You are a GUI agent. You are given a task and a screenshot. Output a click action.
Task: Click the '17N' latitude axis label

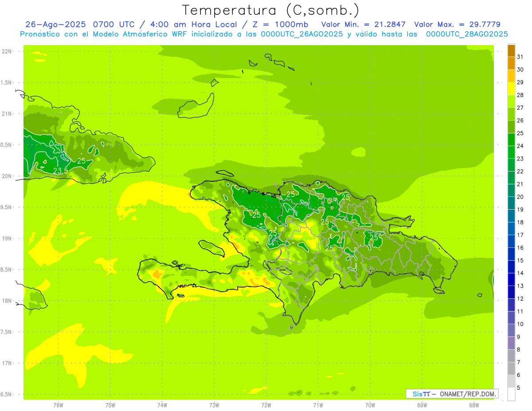[7, 364]
